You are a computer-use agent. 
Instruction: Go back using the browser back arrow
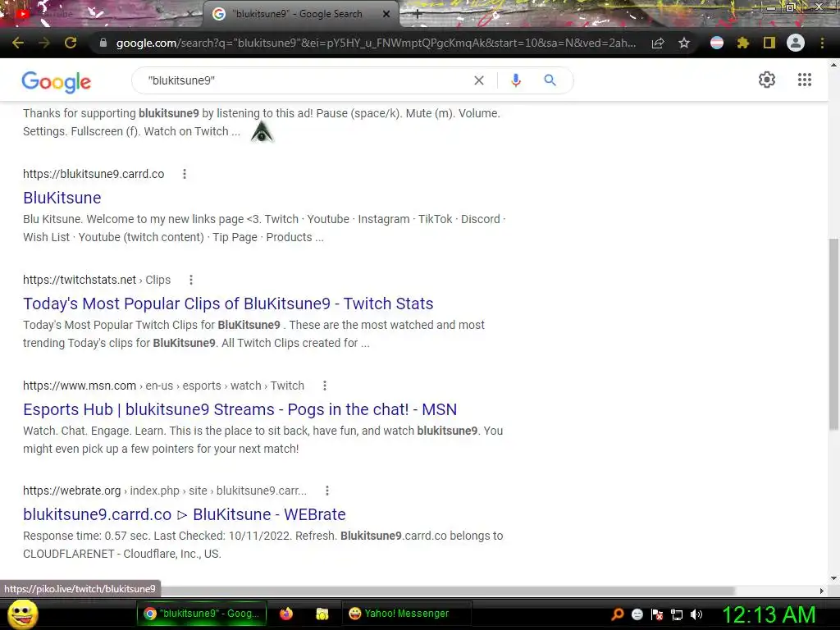[x=18, y=43]
